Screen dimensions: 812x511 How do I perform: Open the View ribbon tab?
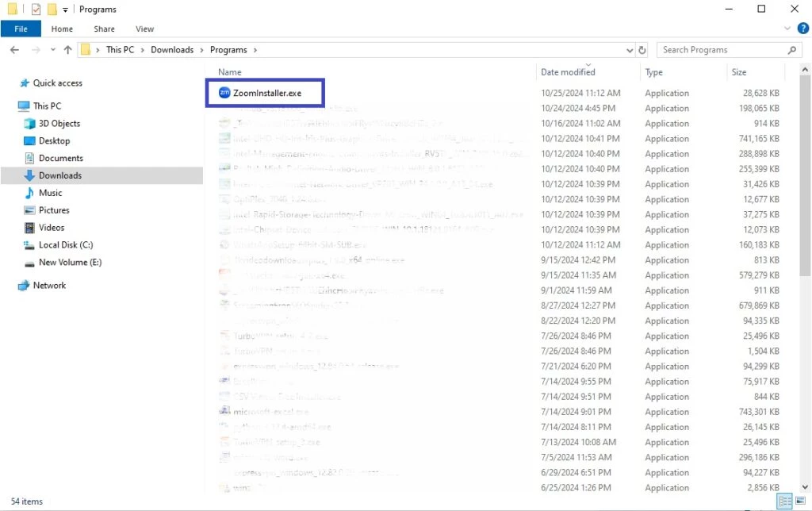[x=144, y=29]
